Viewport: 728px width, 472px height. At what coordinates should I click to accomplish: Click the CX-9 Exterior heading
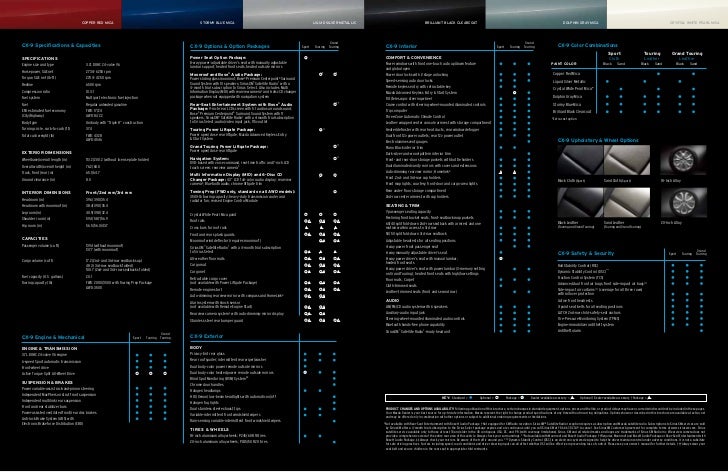[x=206, y=336]
